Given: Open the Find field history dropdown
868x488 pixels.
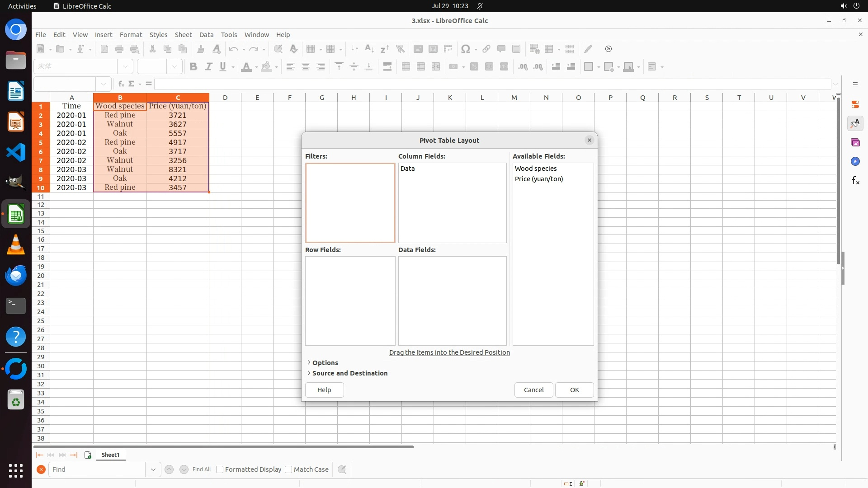Looking at the screenshot, I should [x=153, y=469].
